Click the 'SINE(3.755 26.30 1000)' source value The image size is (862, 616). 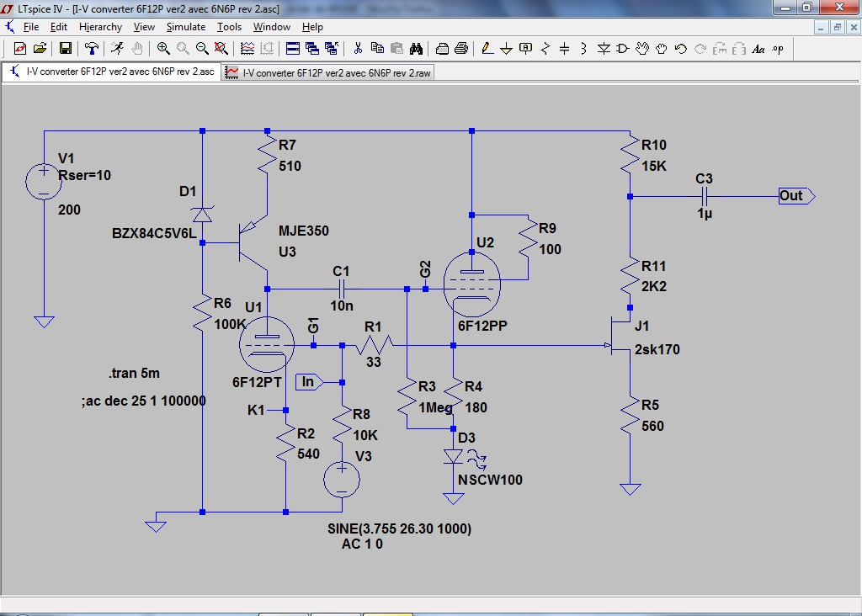tap(399, 528)
